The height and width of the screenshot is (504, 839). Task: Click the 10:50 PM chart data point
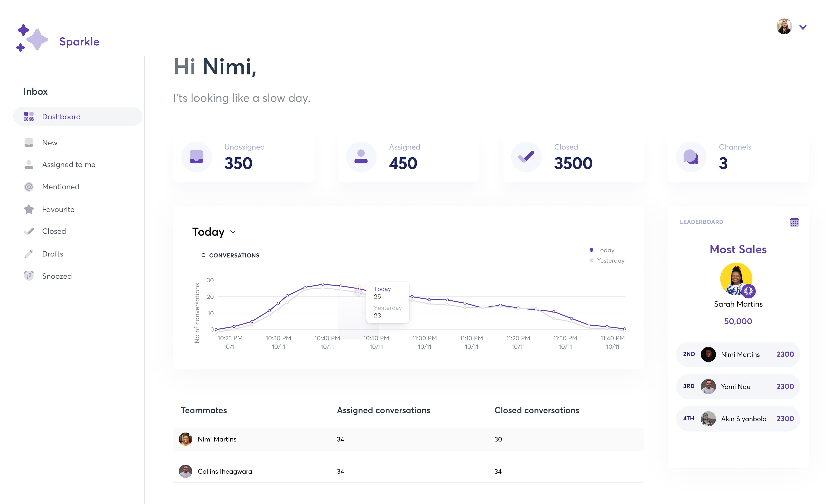click(x=358, y=289)
